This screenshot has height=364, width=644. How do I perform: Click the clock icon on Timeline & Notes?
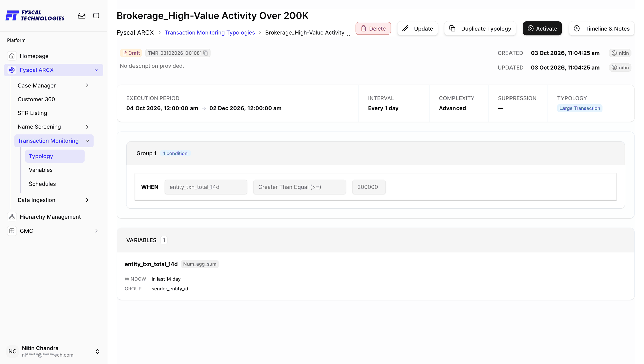577,29
